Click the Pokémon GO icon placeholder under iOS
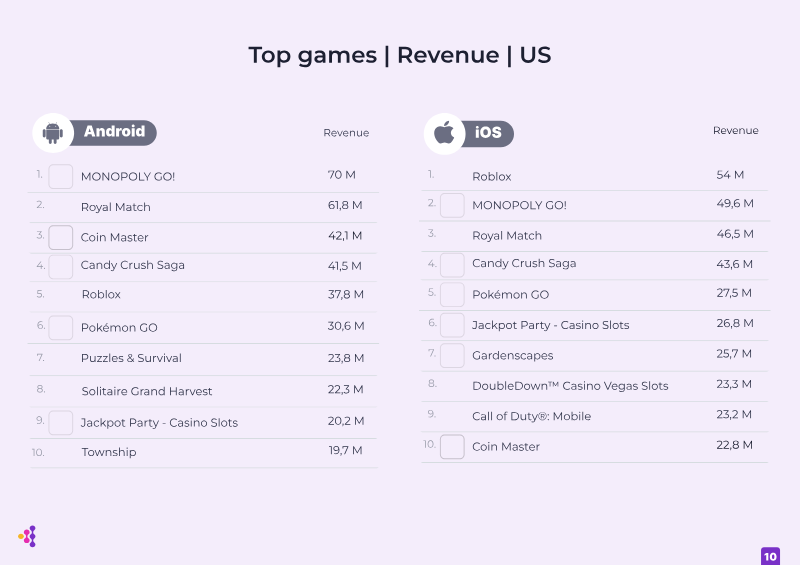 (x=452, y=294)
